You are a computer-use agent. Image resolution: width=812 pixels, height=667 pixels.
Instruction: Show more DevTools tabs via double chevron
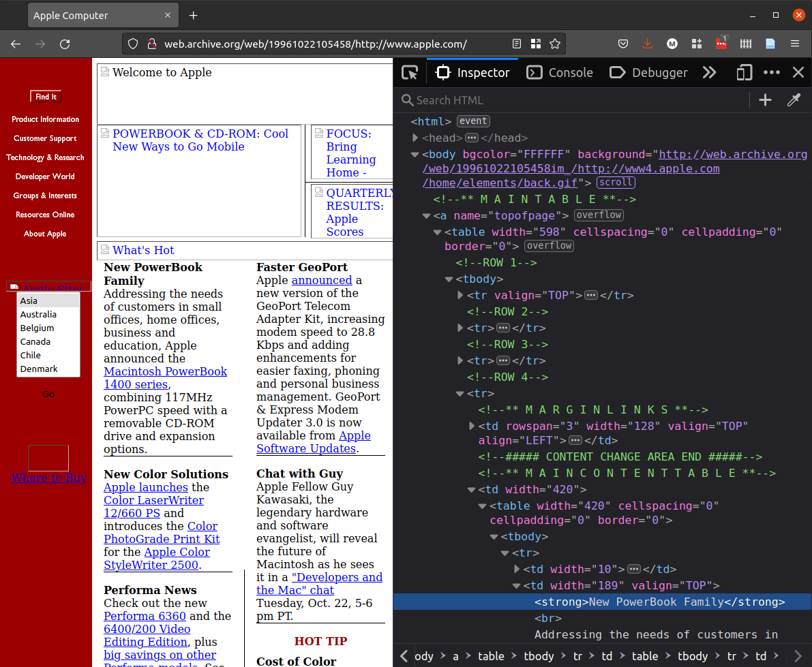(x=710, y=73)
